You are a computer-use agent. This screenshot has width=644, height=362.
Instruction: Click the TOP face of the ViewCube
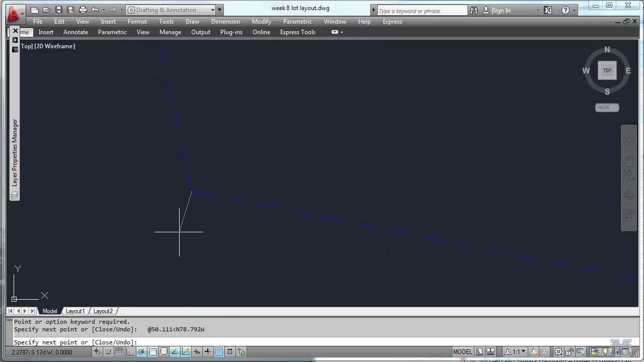pos(607,70)
